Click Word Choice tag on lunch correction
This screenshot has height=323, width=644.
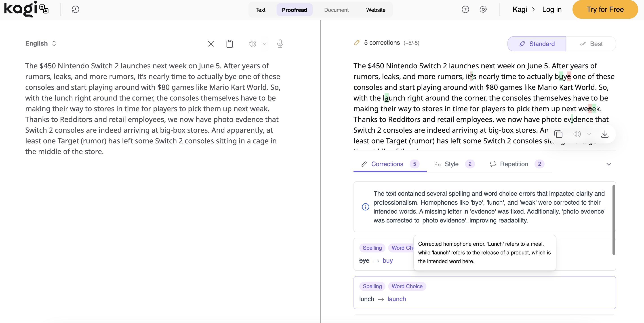point(407,286)
